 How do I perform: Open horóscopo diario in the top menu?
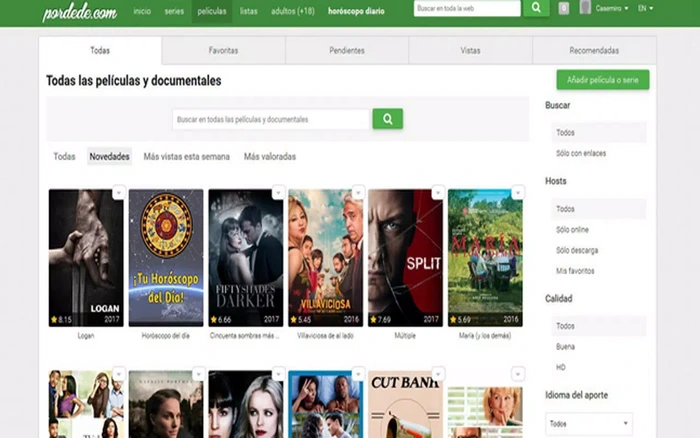(x=356, y=11)
